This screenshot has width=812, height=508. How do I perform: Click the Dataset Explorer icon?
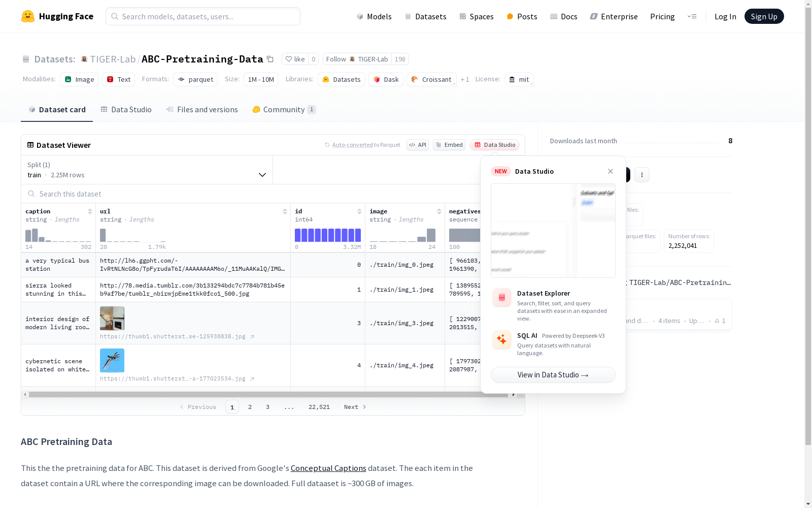(x=502, y=298)
